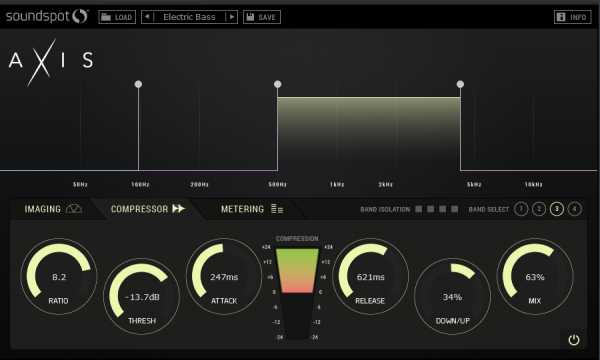This screenshot has width=600, height=360.
Task: Click the soundspot logo icon
Action: (x=80, y=16)
